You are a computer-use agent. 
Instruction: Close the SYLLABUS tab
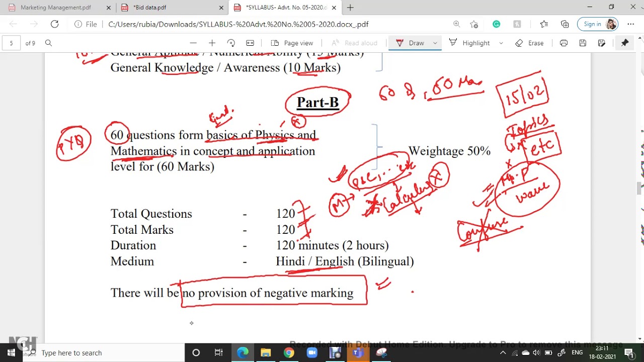pos(334,8)
